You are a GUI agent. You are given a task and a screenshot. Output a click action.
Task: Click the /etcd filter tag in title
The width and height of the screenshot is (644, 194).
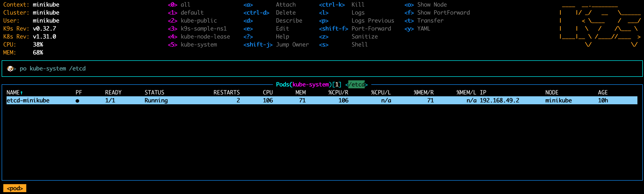tap(356, 85)
